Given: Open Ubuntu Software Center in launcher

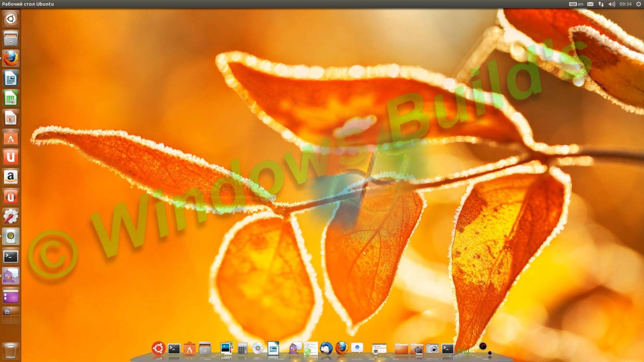Looking at the screenshot, I should click(10, 137).
